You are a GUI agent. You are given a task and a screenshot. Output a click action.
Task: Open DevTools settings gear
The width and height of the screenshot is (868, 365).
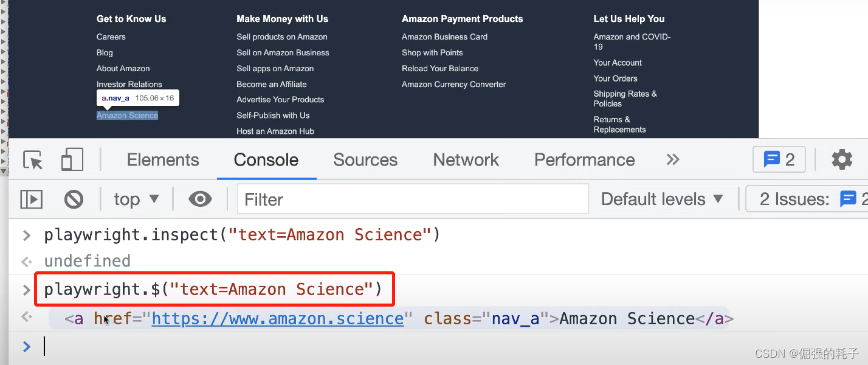point(842,160)
